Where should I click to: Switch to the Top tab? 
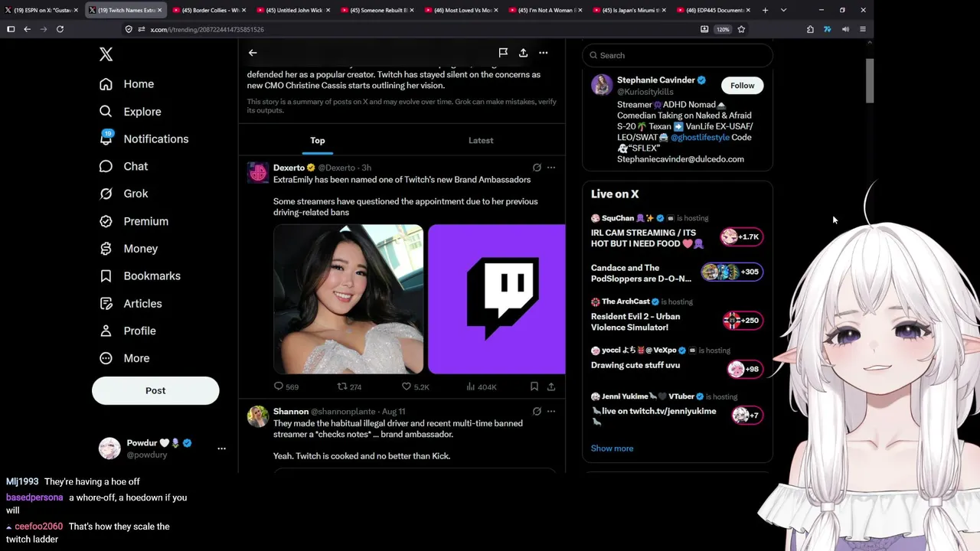point(318,140)
